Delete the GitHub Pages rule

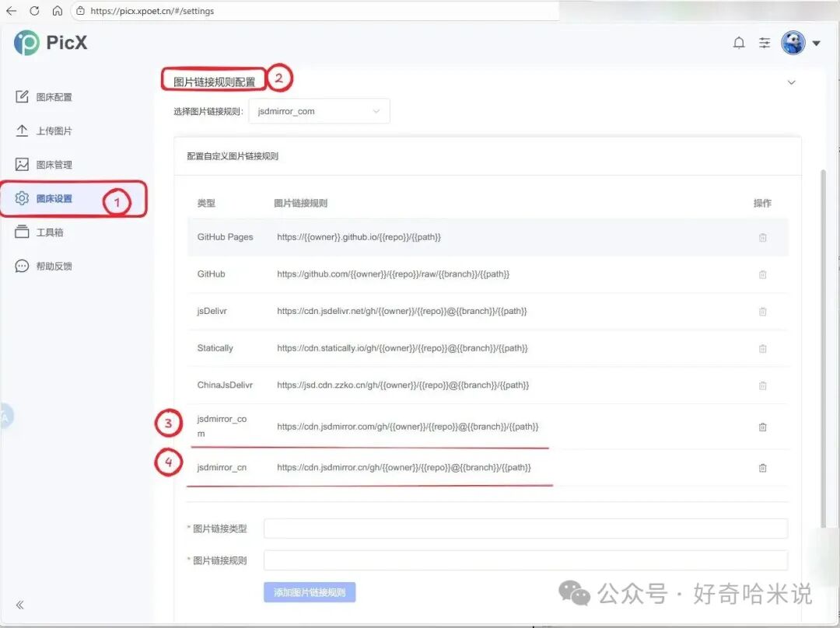tap(762, 237)
